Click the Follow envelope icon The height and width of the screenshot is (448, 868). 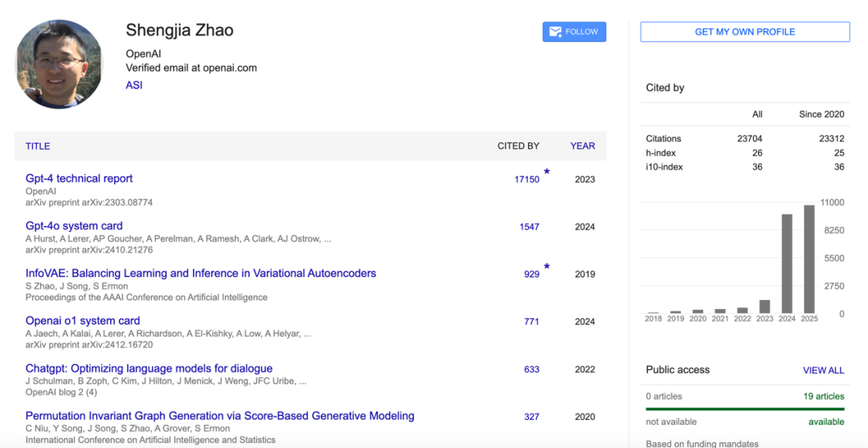tap(555, 32)
